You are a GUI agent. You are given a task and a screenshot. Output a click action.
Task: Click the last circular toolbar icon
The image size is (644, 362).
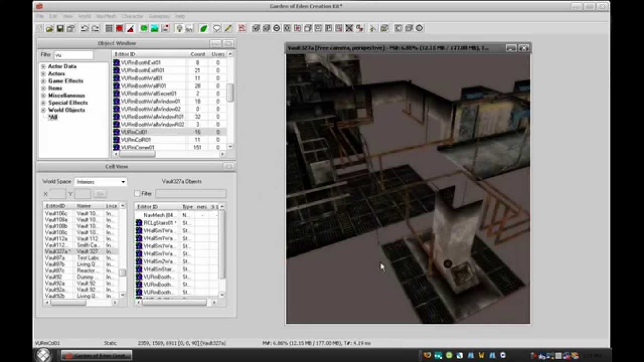click(419, 29)
